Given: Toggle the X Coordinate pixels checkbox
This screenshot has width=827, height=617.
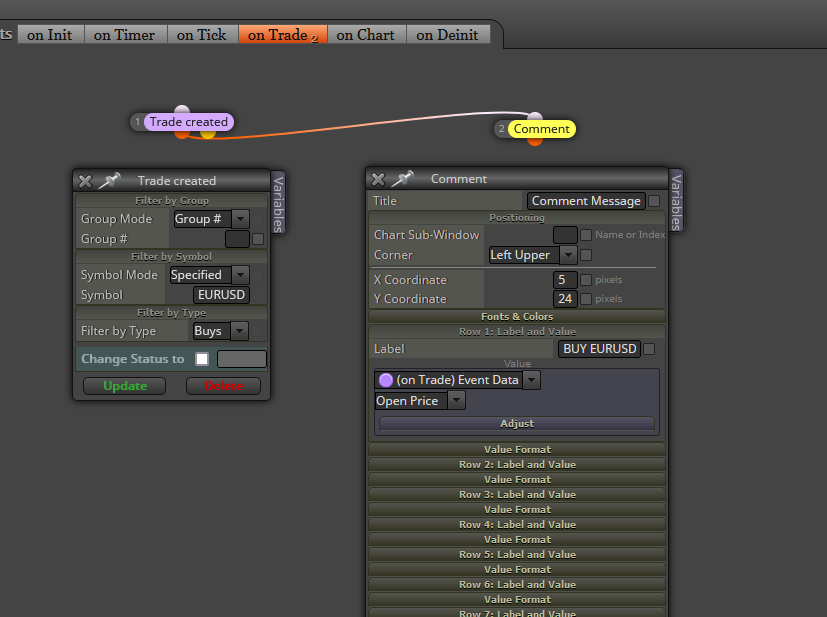Looking at the screenshot, I should [586, 279].
